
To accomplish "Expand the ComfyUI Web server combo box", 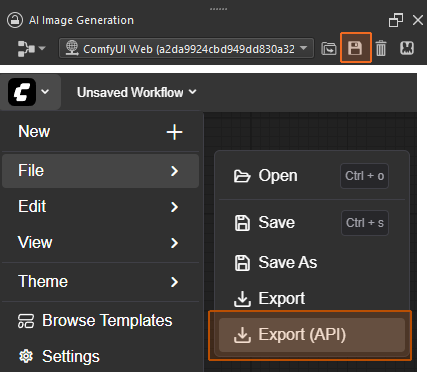I will coord(186,49).
